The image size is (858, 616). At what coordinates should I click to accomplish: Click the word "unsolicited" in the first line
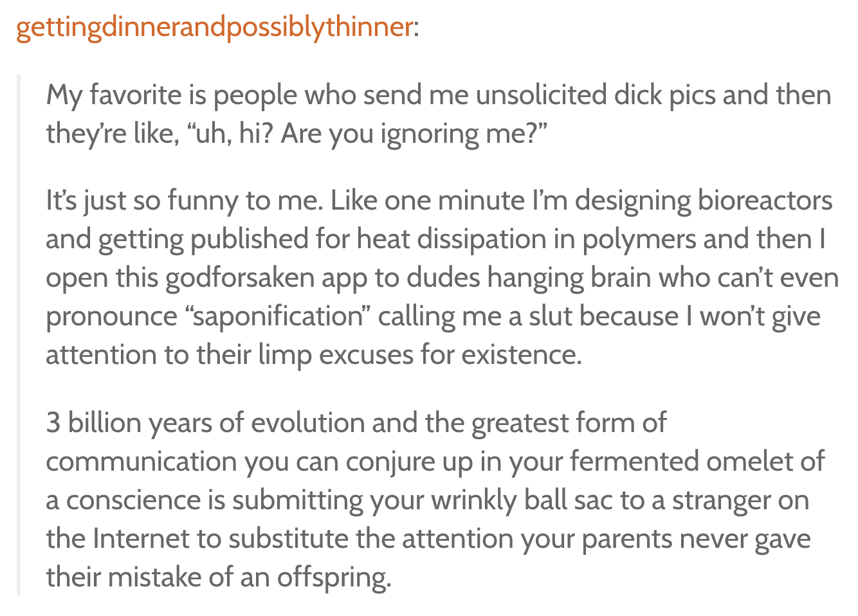click(541, 95)
